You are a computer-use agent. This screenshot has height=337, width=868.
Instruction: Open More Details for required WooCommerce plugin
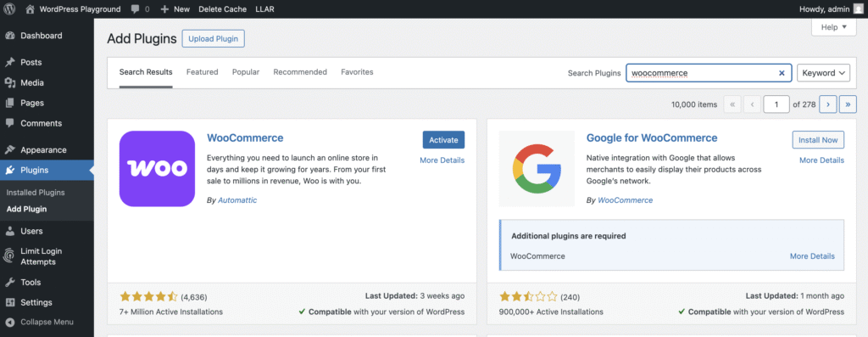point(812,256)
